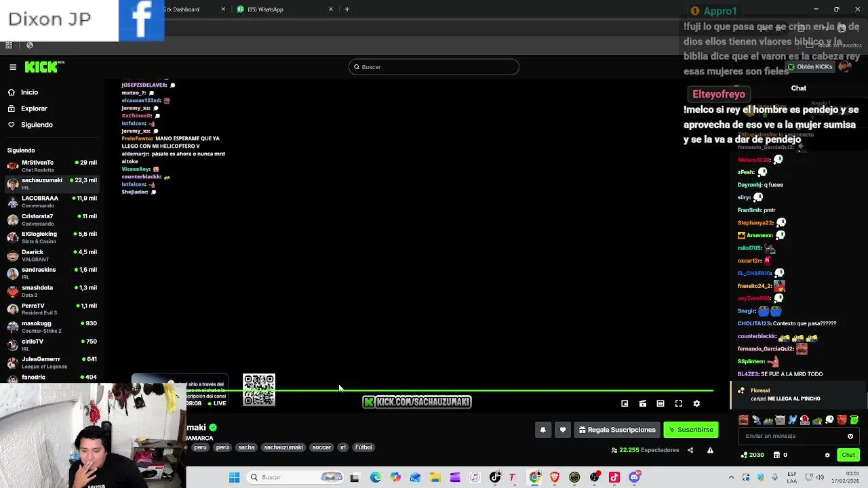The image size is (868, 488).
Task: Open the apps grid in bookmarks bar
Action: [x=9, y=45]
